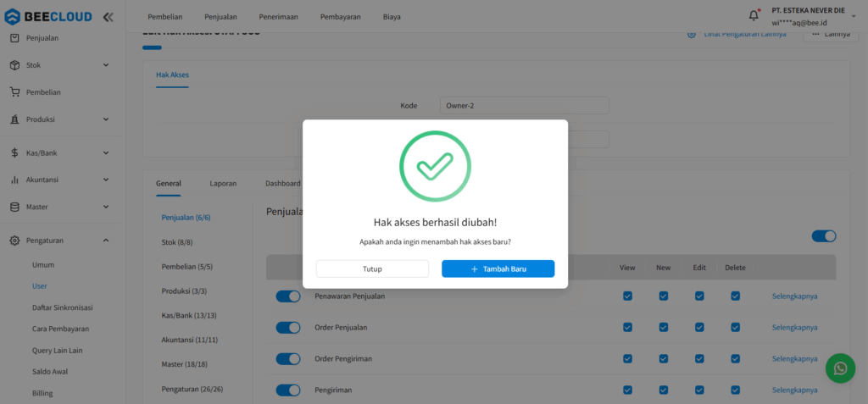Click the Kas/Bank dollar icon
868x404 pixels.
click(15, 153)
